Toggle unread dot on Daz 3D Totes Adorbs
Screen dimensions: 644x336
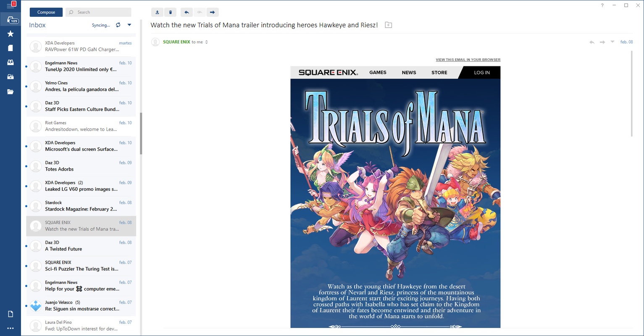(x=26, y=166)
